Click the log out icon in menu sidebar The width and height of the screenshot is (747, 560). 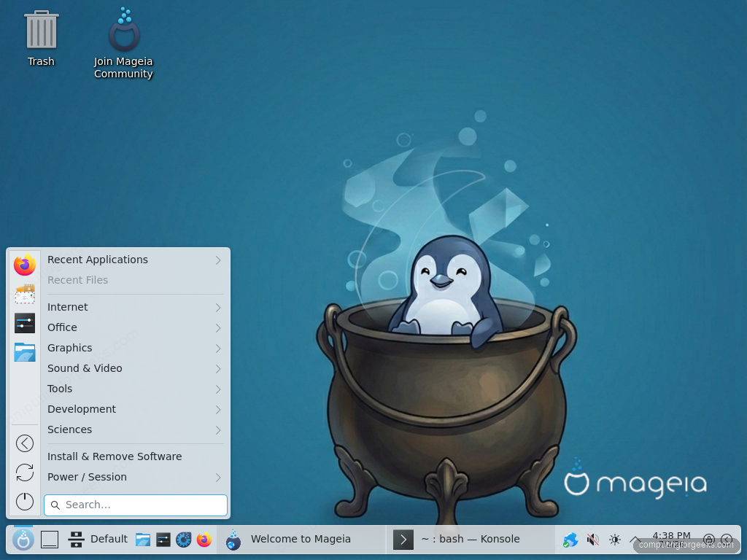point(24,443)
